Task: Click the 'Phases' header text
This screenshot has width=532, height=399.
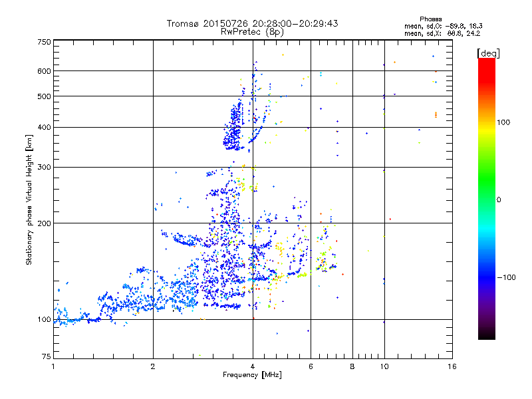Action: coord(430,19)
